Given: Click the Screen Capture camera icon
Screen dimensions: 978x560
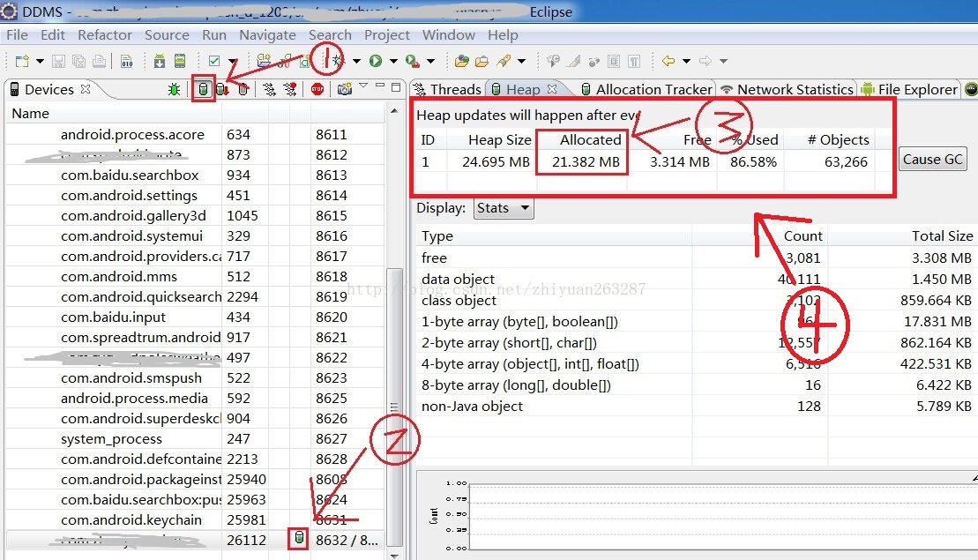Looking at the screenshot, I should [345, 90].
